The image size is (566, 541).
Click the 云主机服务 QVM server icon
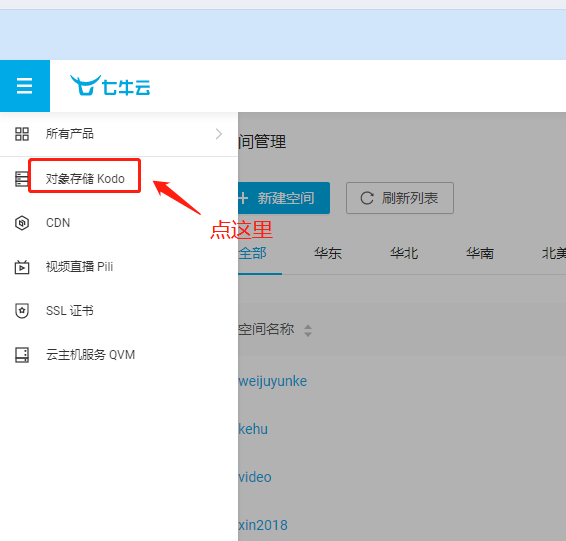[22, 355]
